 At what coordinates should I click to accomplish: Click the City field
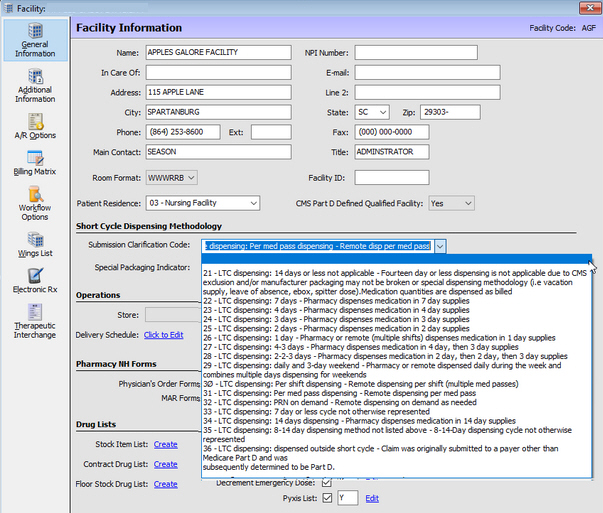tap(218, 112)
